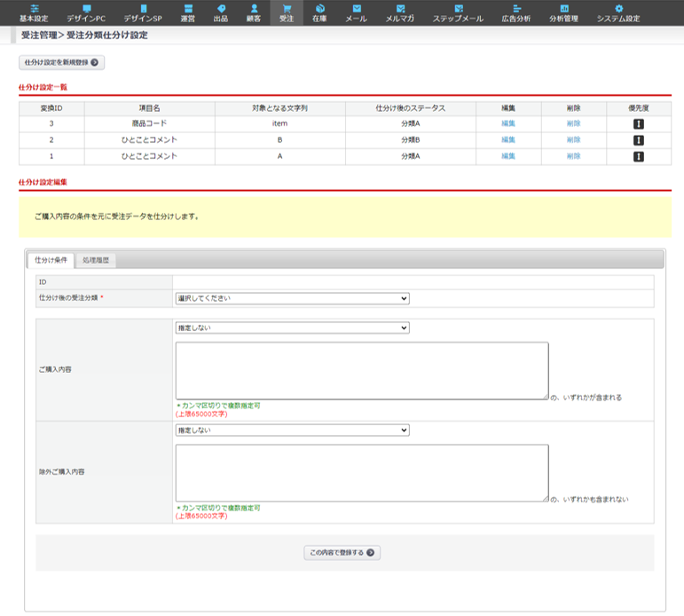Go to 在庫 inventory icon
This screenshot has width=684, height=616.
[x=319, y=8]
